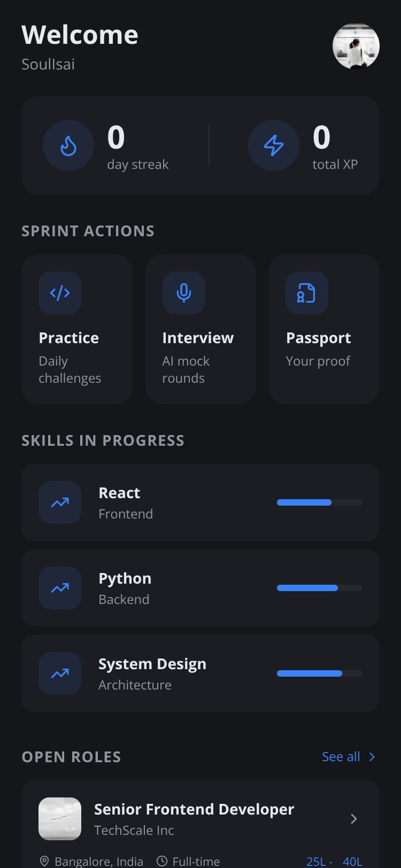Viewport: 401px width, 868px height.
Task: Open the Practice Daily challenges card
Action: point(77,329)
